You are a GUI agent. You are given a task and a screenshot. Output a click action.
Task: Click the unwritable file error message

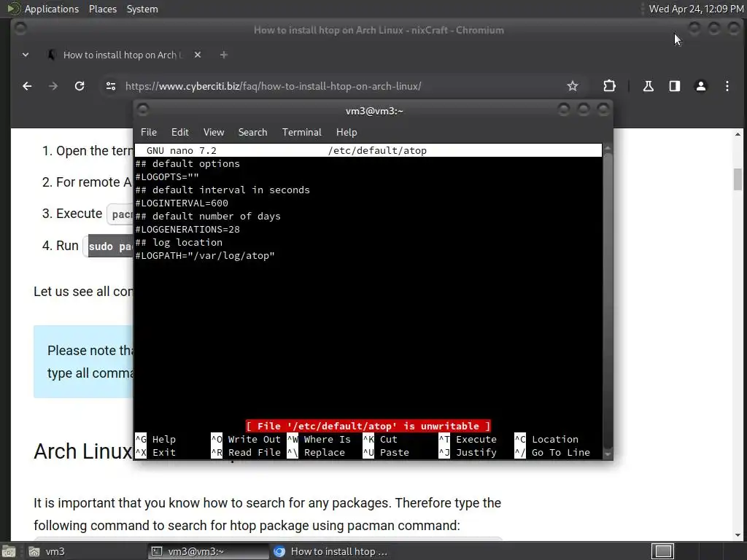(x=368, y=426)
